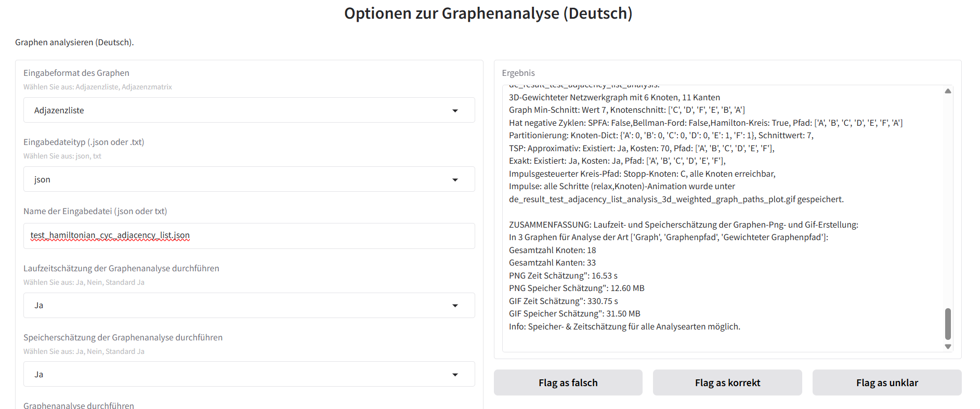Open the Eingabedateityp dropdown showing json
Viewport: 980px width, 409px height.
click(249, 179)
